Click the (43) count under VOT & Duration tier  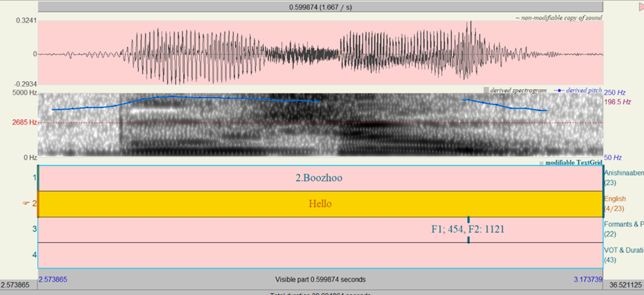coord(610,260)
